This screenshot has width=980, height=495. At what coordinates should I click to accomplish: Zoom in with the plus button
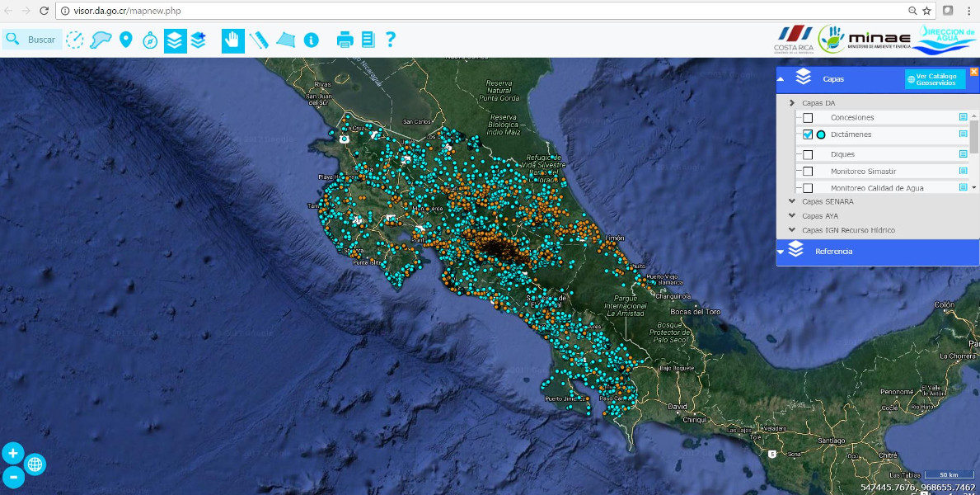[x=13, y=453]
